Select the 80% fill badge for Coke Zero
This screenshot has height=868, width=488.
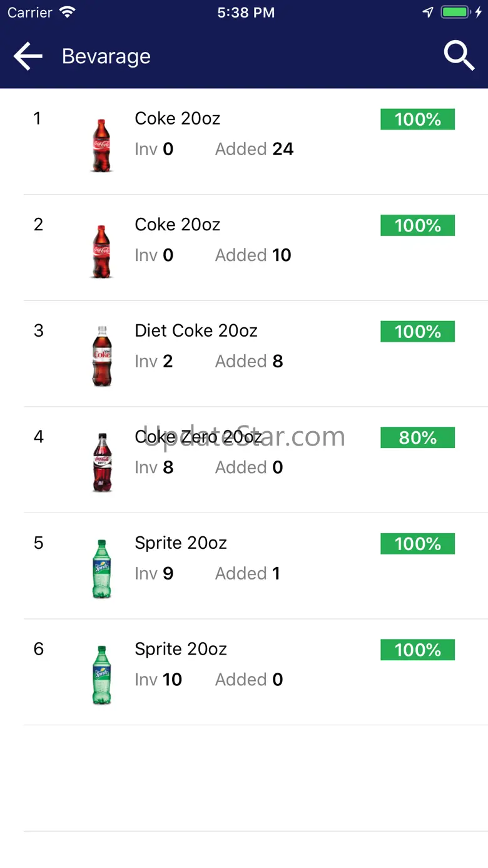click(x=417, y=437)
